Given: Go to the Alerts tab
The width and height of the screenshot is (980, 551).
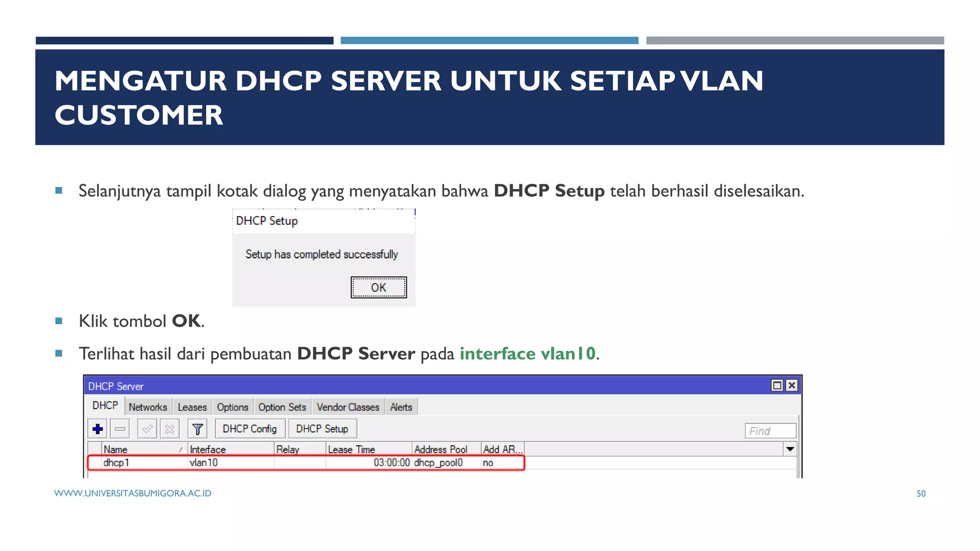Looking at the screenshot, I should coord(401,407).
